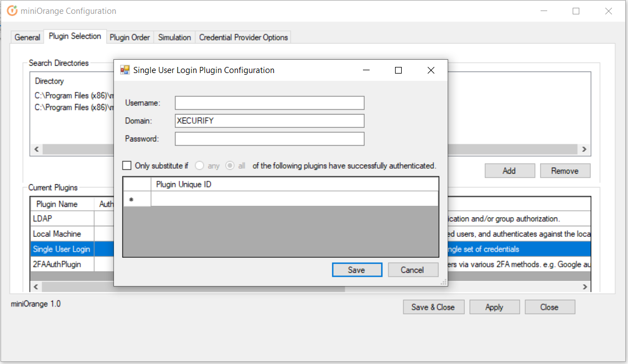Image resolution: width=628 pixels, height=364 pixels.
Task: Click the dialog resize grip corner
Action: point(443,282)
